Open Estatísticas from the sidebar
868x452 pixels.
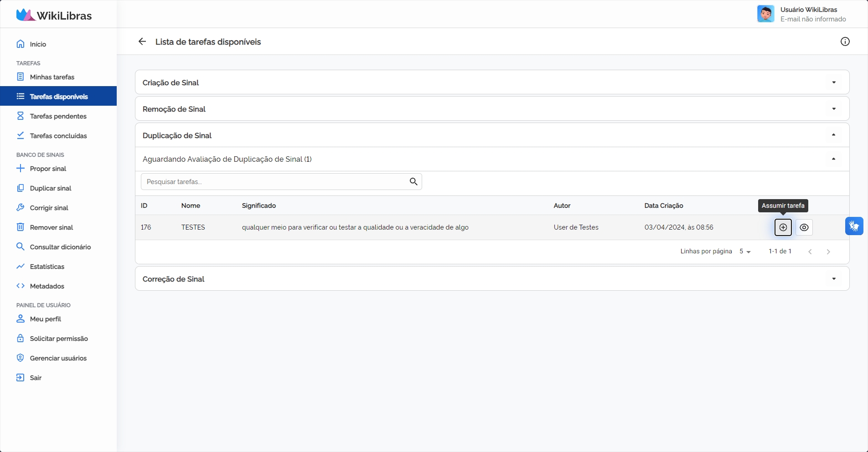[x=47, y=267]
